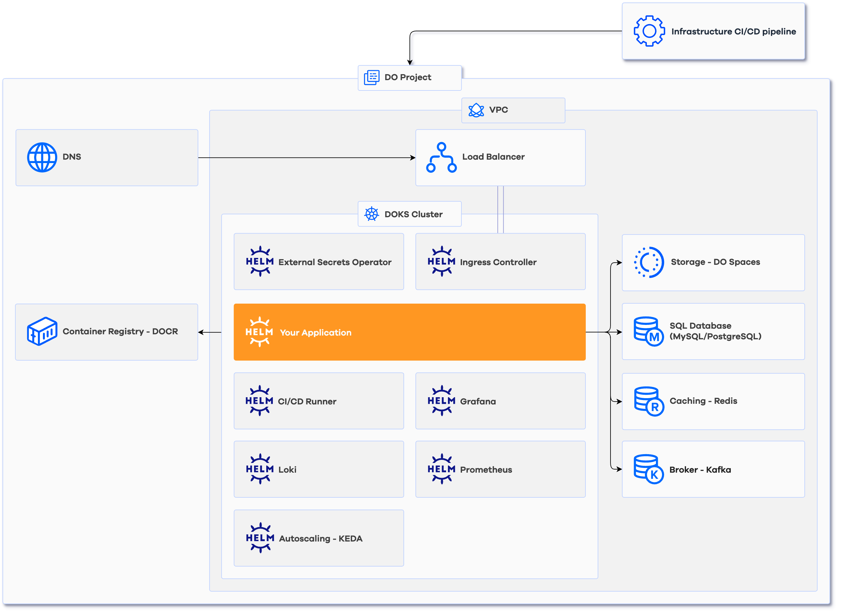Click the CI/CD Runner label

pos(307,401)
